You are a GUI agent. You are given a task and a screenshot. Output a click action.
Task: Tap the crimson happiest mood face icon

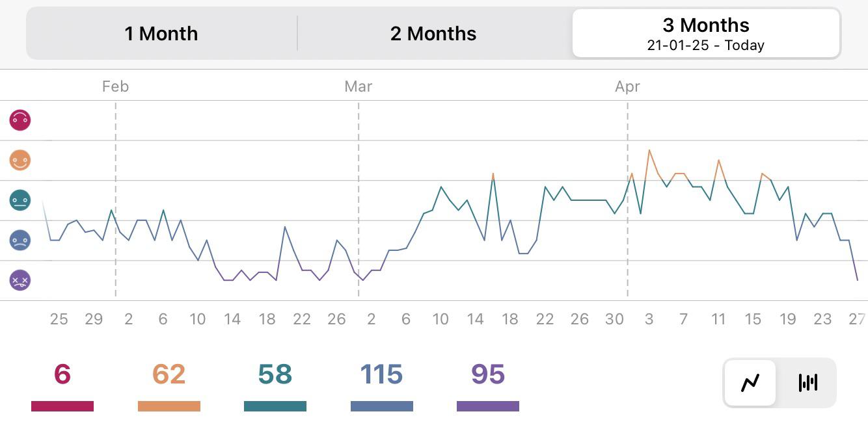[x=20, y=120]
